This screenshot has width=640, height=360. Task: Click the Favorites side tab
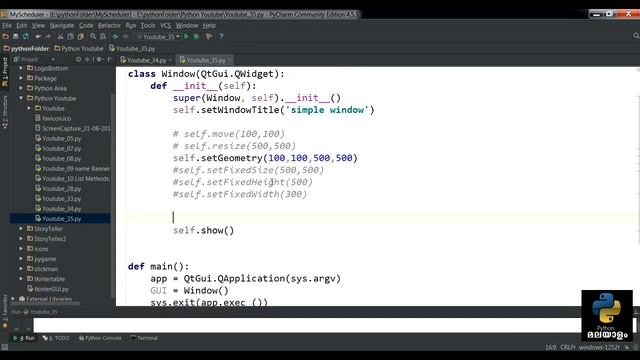pos(5,311)
